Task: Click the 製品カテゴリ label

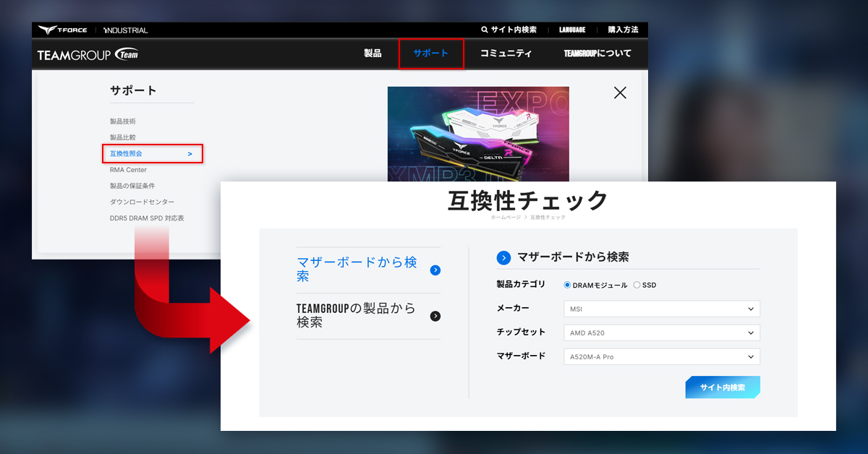Action: [521, 285]
